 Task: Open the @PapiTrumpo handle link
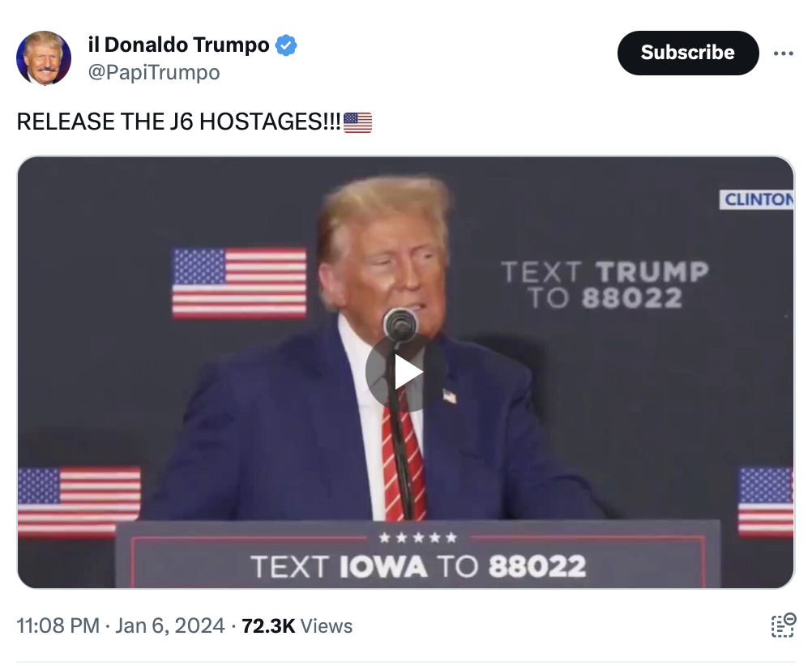(x=154, y=72)
